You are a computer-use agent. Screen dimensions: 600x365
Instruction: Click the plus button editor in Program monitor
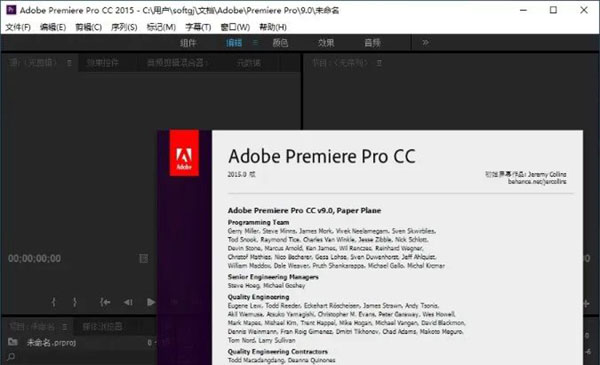click(x=586, y=304)
